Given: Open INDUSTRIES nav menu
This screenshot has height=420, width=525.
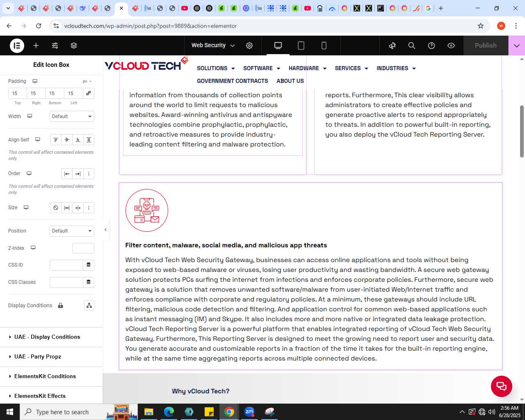Looking at the screenshot, I should click(x=396, y=68).
